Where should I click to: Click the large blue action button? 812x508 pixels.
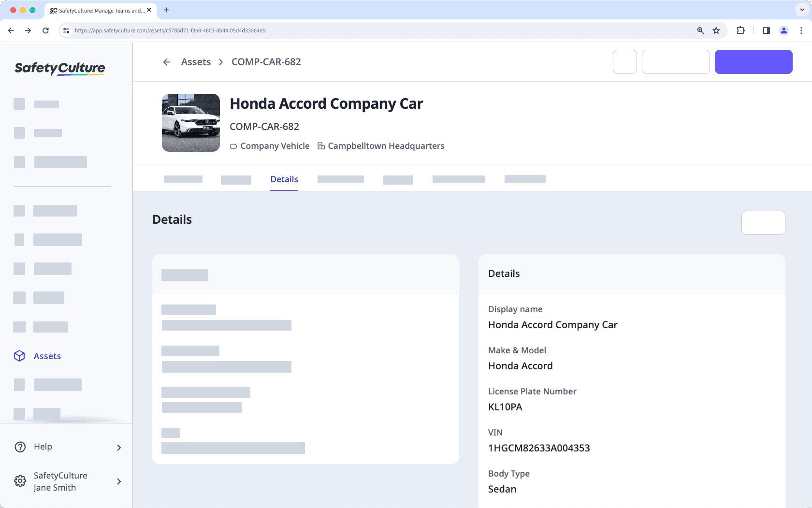pos(753,62)
